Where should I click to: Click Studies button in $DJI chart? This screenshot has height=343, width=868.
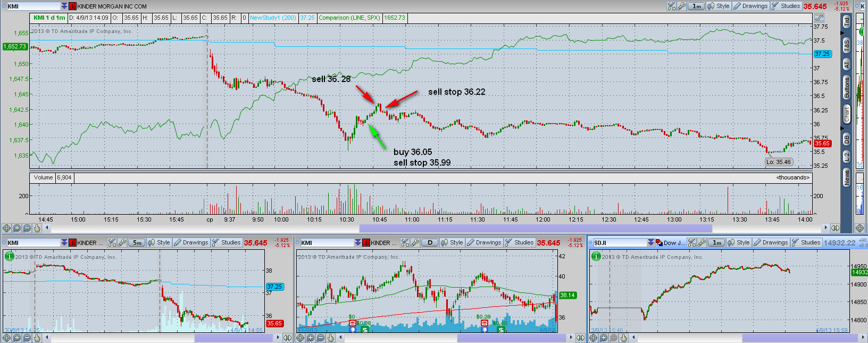point(806,242)
